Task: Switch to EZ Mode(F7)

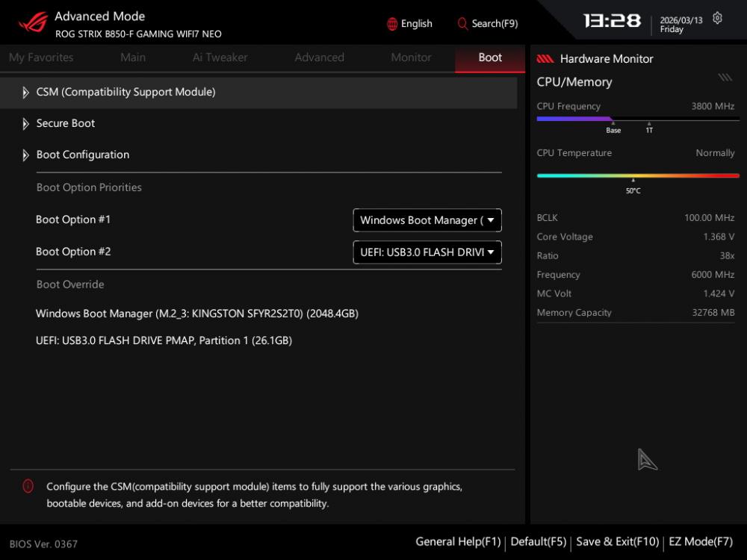Action: pos(700,541)
